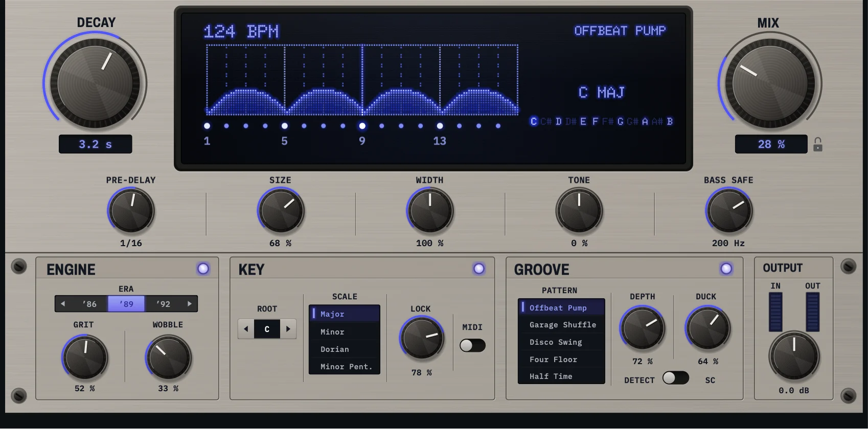
Task: Toggle the Key section power LED
Action: [x=479, y=269]
